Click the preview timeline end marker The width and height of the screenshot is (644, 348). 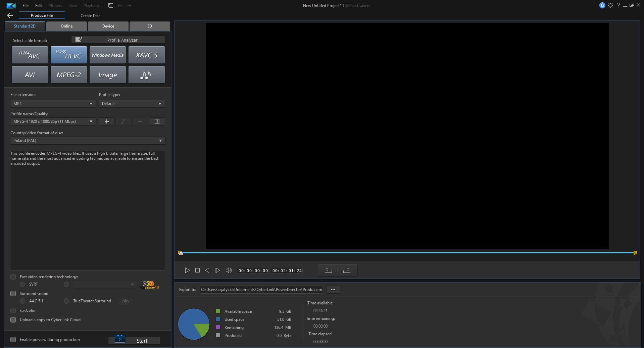[x=635, y=253]
